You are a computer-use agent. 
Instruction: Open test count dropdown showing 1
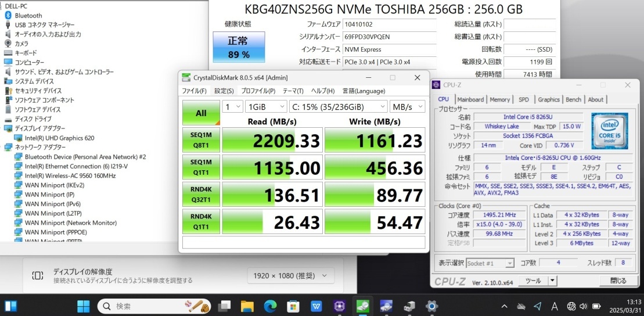point(232,107)
